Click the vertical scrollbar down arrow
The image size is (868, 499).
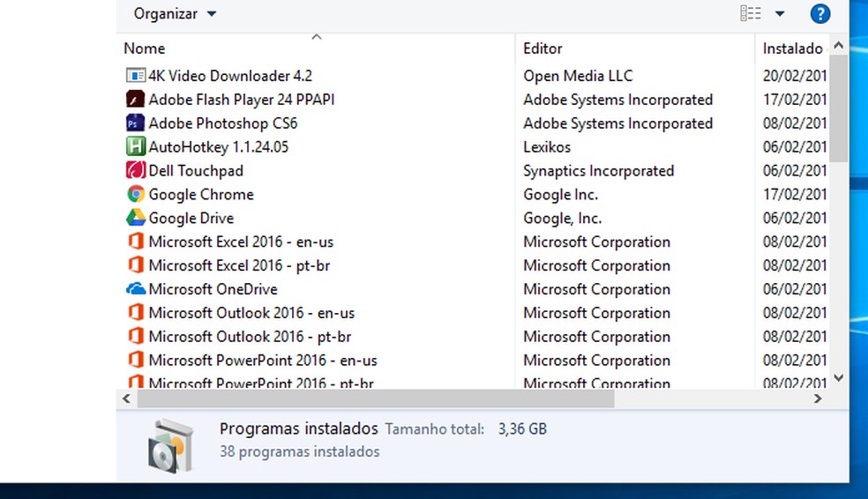(838, 377)
